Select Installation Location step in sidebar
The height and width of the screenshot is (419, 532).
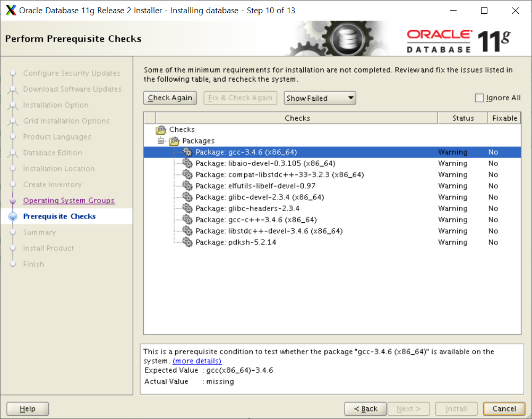[x=59, y=169]
